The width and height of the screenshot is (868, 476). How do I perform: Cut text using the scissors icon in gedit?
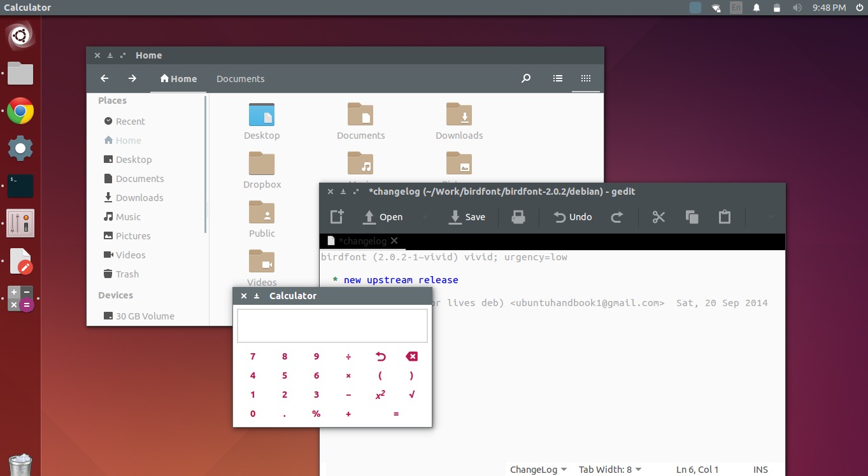pyautogui.click(x=658, y=217)
